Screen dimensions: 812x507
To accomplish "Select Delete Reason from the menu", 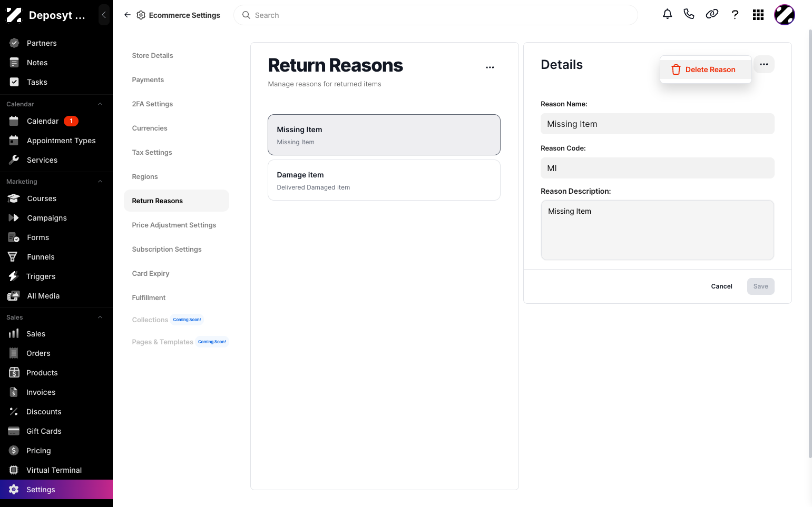I will point(706,69).
